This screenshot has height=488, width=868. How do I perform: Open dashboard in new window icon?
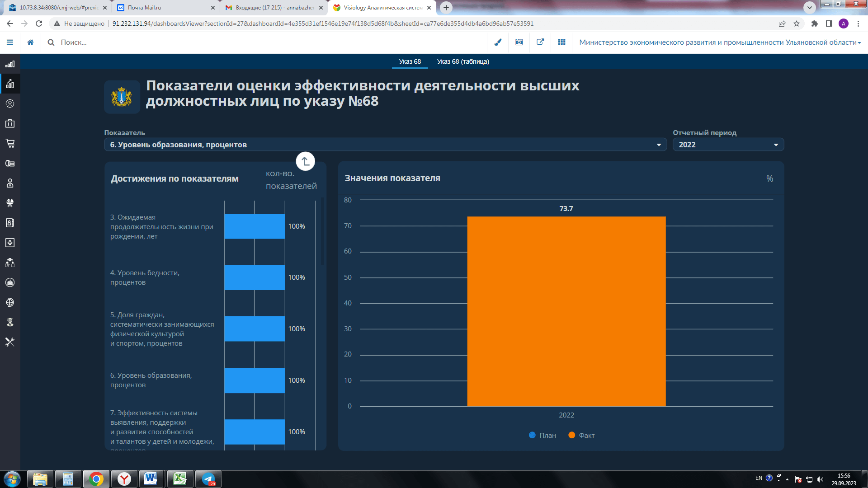pos(540,42)
